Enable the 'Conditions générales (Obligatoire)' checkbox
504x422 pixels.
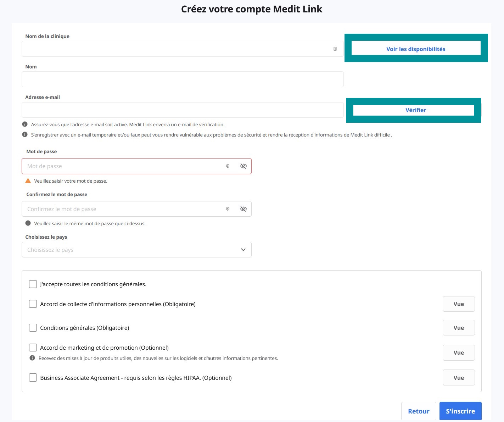[33, 328]
